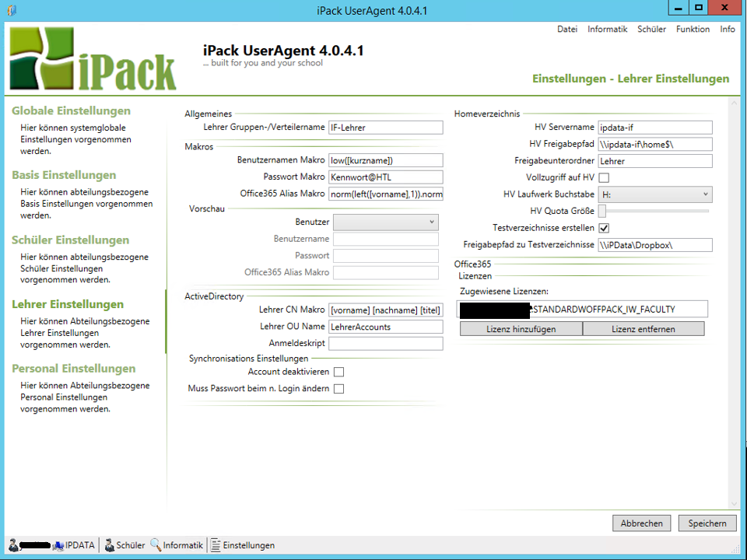Open the Datei menu

click(x=567, y=29)
